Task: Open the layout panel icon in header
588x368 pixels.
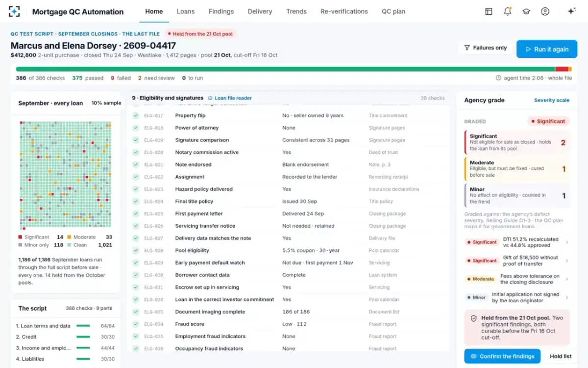Action: coord(489,11)
